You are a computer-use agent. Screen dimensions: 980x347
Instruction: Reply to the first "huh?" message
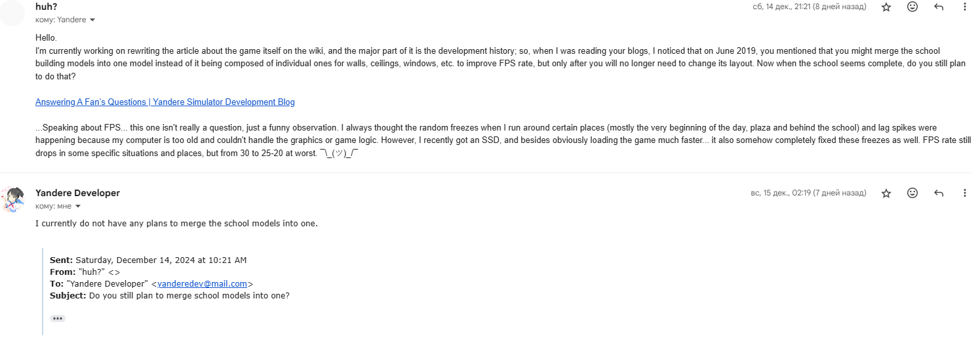939,7
